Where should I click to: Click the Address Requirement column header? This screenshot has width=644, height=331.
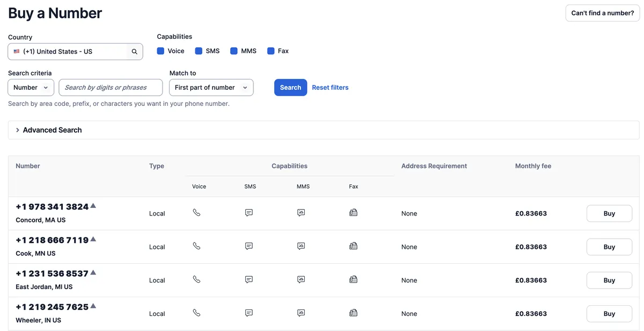pos(434,166)
